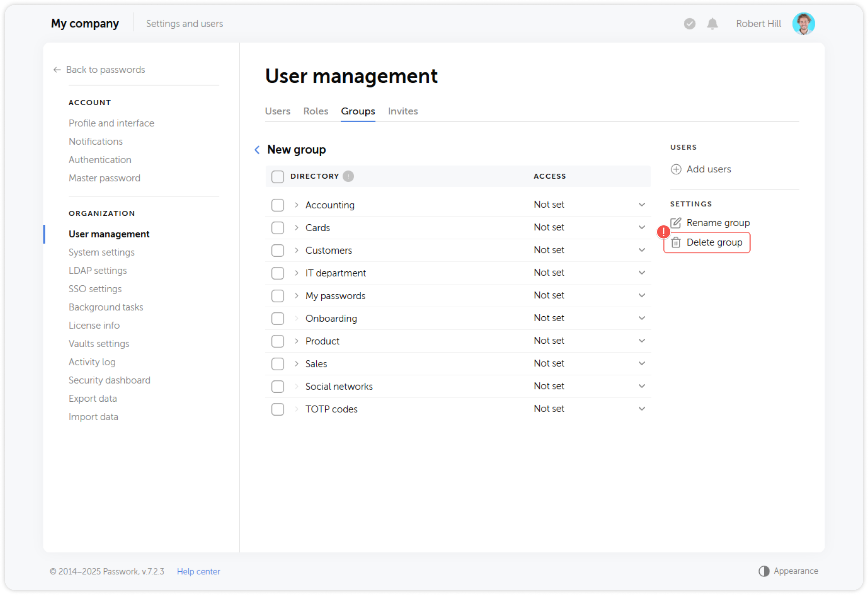Open access dropdown for TOTP codes
This screenshot has width=868, height=595.
tap(642, 409)
